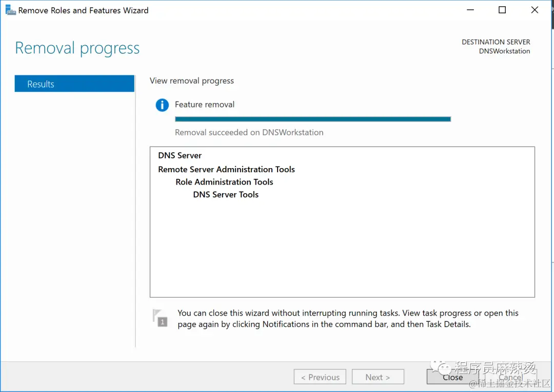
Task: Click the Previous button
Action: point(320,377)
